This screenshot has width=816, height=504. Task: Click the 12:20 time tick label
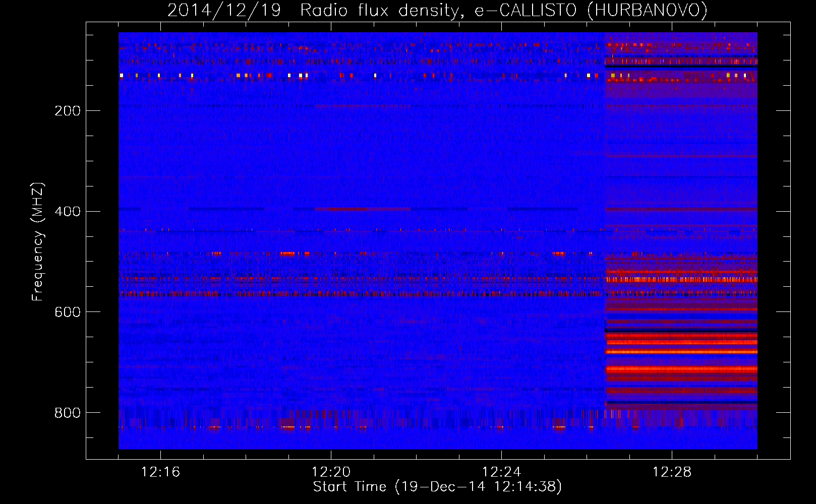pos(331,472)
